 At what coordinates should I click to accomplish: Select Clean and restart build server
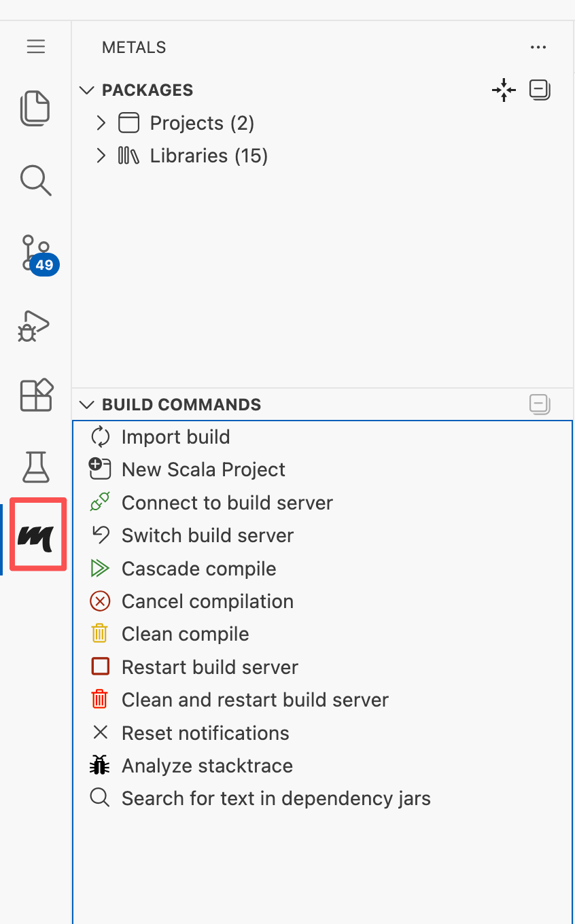coord(255,700)
